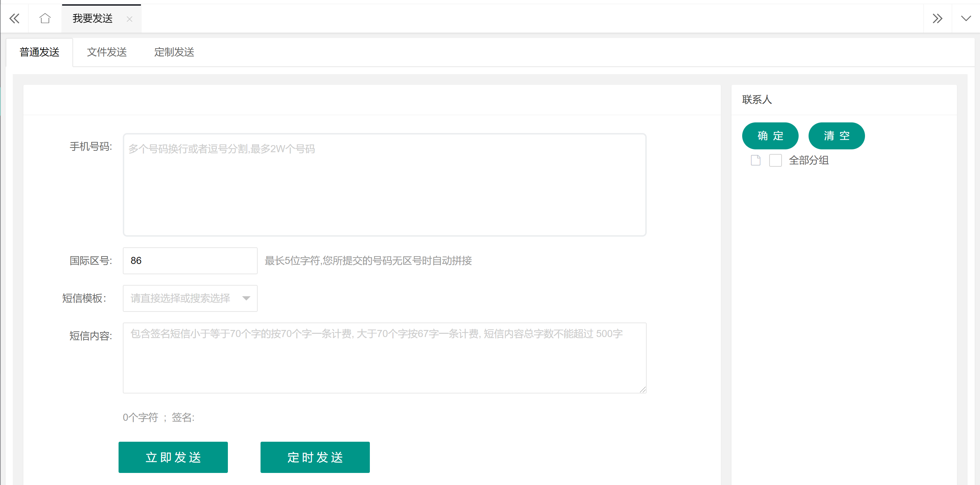Click into the 短信内容 text area

point(384,358)
